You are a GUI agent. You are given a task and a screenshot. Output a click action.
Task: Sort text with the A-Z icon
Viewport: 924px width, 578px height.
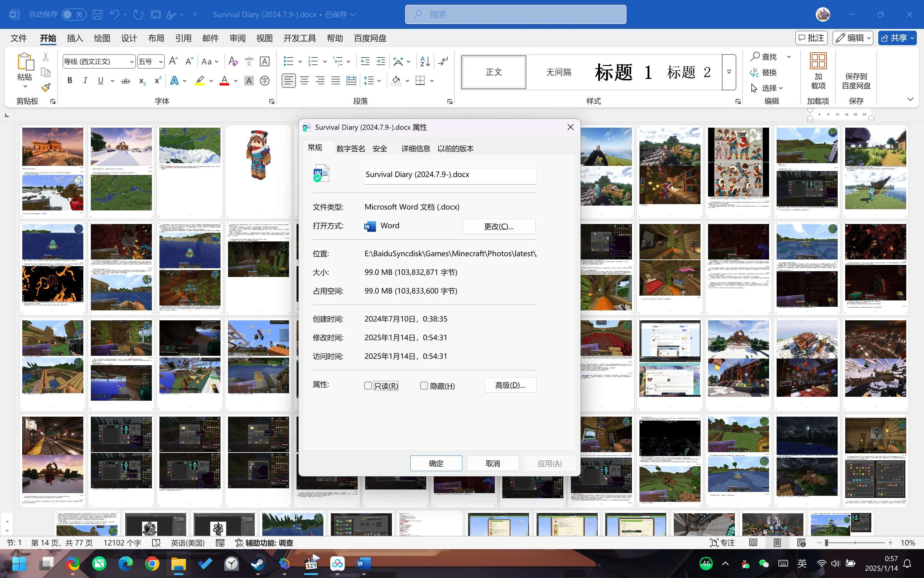coord(425,61)
